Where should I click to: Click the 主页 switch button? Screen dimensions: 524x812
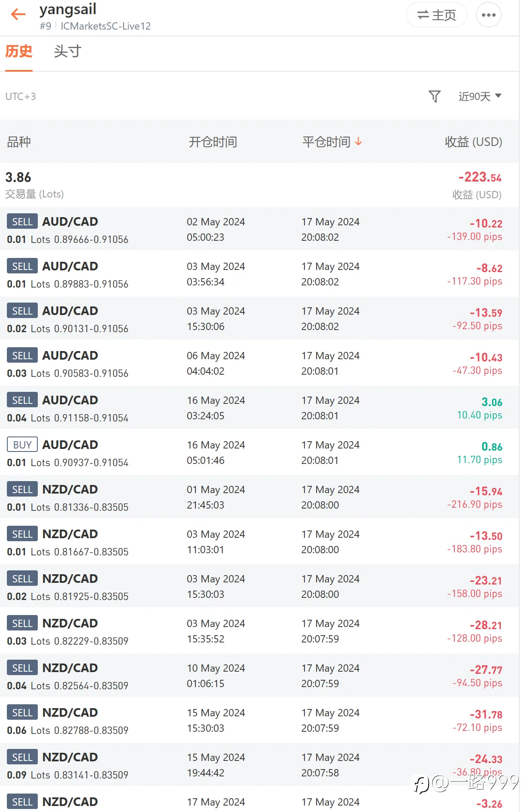click(436, 15)
